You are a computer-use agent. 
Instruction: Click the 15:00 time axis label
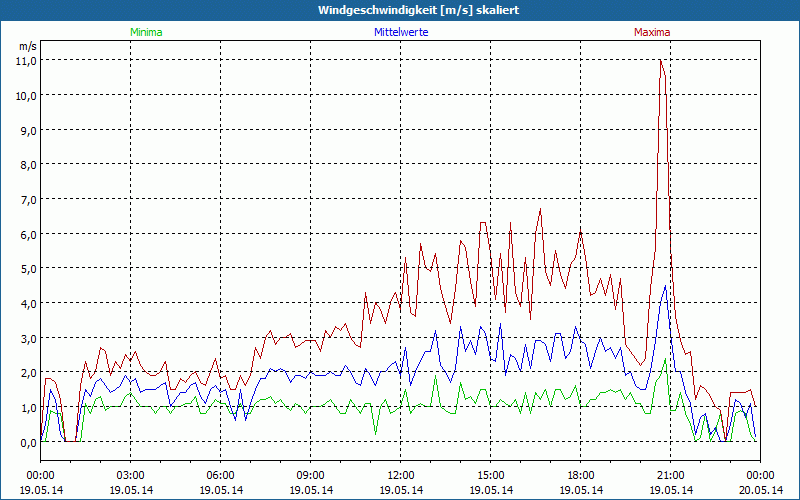[x=491, y=476]
